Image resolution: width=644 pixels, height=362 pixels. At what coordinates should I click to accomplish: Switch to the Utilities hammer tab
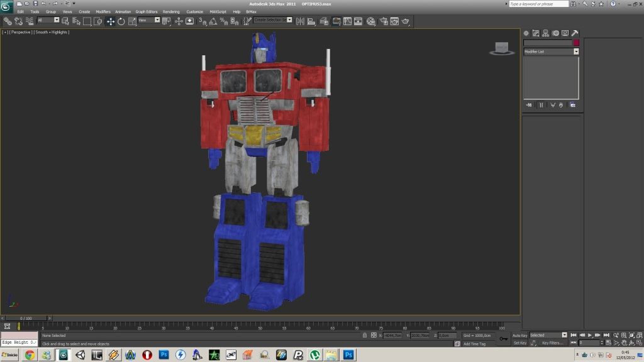[x=575, y=33]
